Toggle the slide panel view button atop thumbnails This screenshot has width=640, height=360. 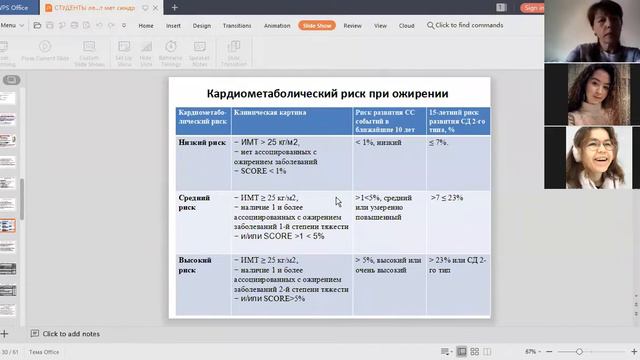[11, 80]
